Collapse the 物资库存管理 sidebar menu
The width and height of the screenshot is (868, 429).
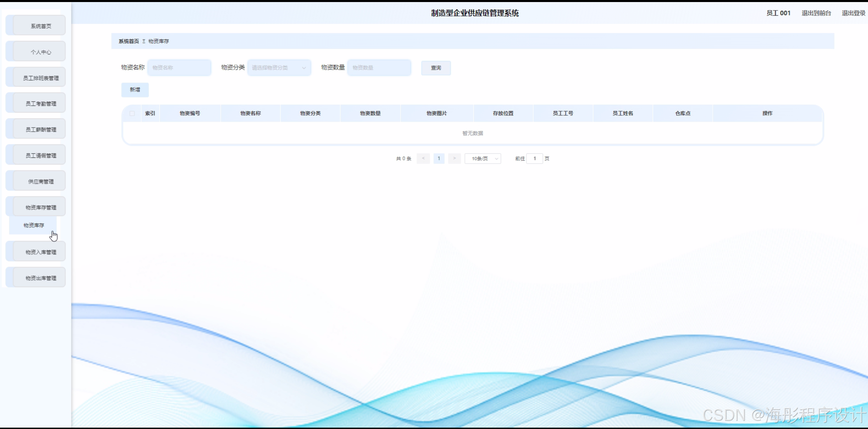coord(41,208)
